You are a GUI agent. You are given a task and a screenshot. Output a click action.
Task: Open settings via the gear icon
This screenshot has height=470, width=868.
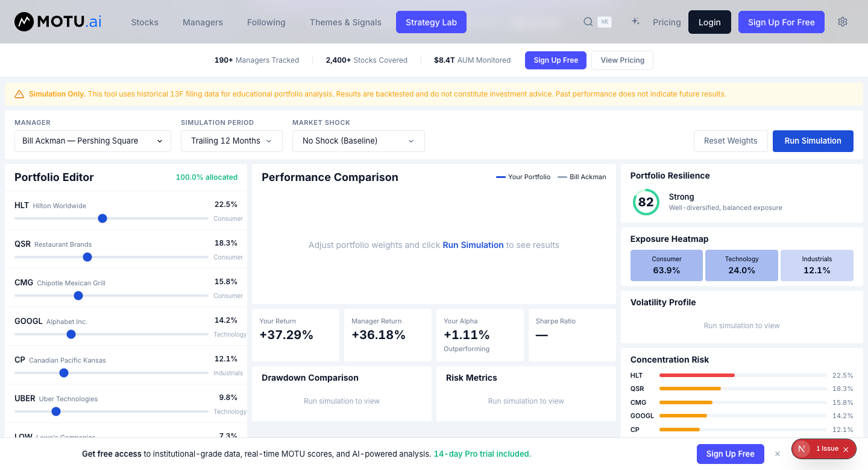click(843, 22)
